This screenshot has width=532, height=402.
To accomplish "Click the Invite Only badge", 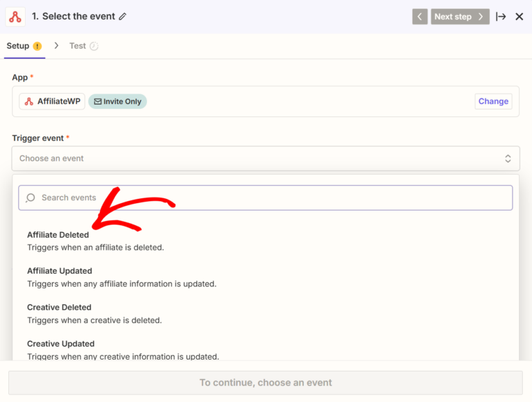I will (117, 101).
